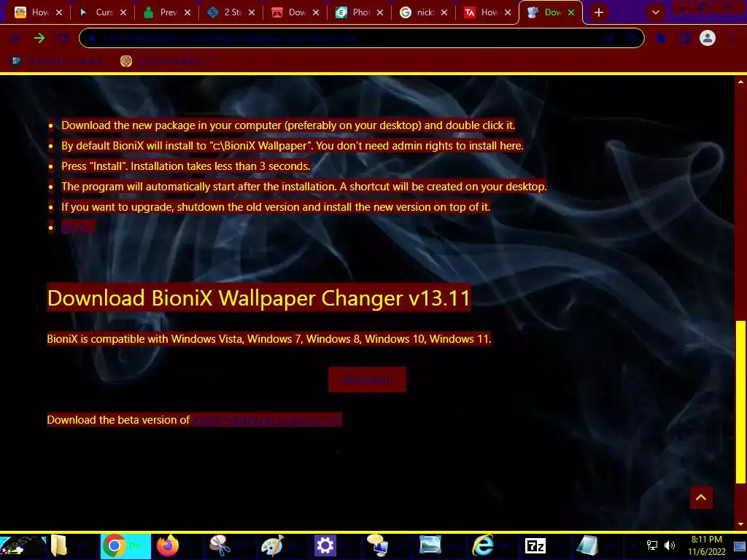Open the Snipping Tool taskbar icon

pos(220,546)
